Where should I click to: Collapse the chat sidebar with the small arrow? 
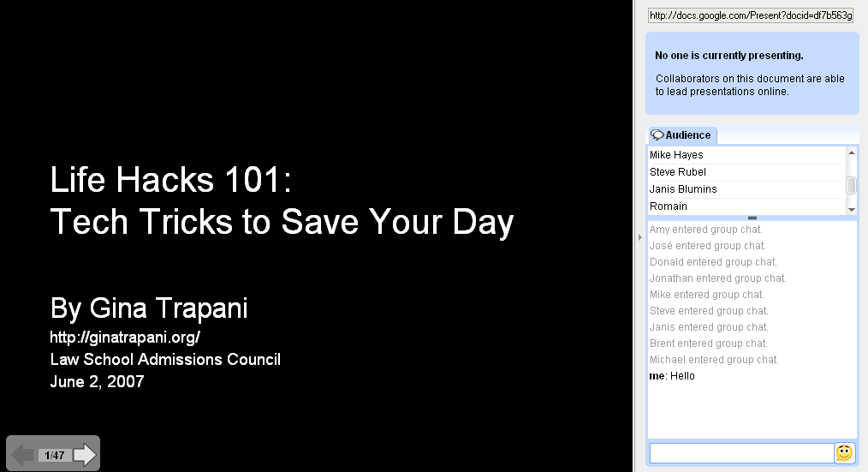coord(640,237)
